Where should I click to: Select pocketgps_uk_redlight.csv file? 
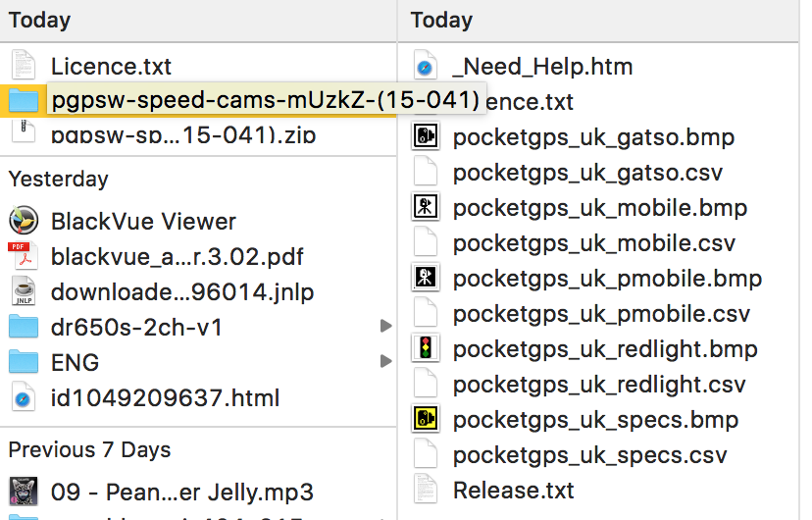coord(598,385)
